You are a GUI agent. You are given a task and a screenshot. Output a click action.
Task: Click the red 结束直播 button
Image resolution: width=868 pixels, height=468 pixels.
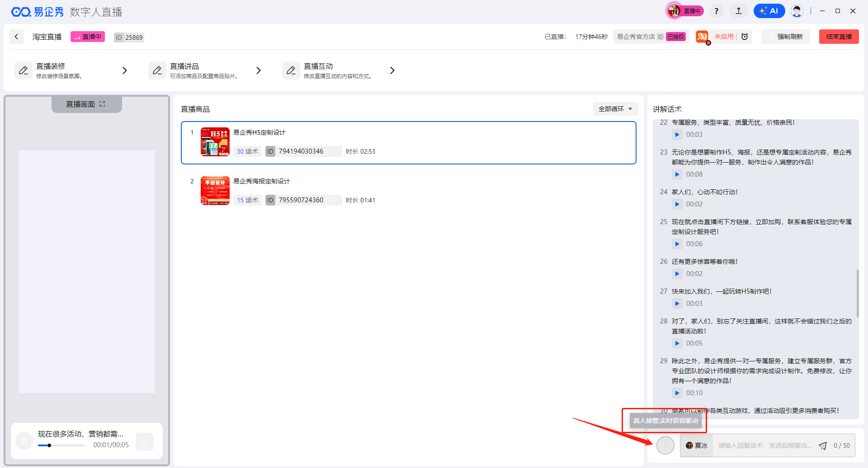click(839, 37)
